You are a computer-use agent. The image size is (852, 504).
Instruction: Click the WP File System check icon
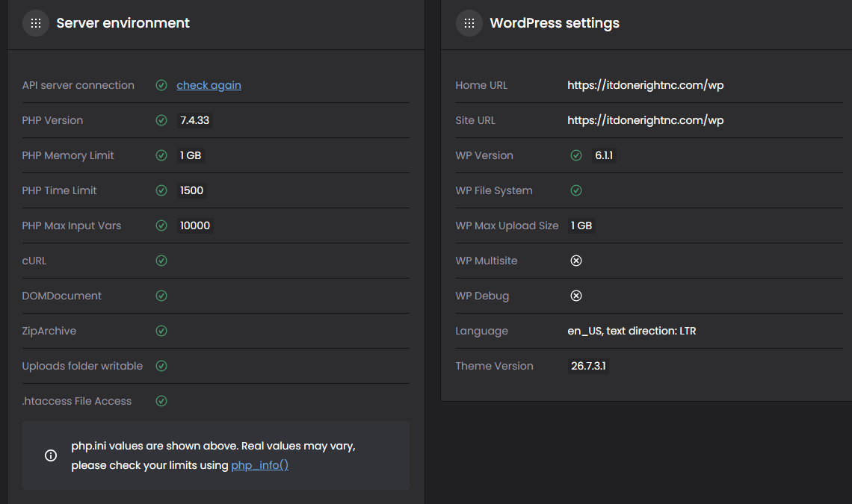coord(576,190)
